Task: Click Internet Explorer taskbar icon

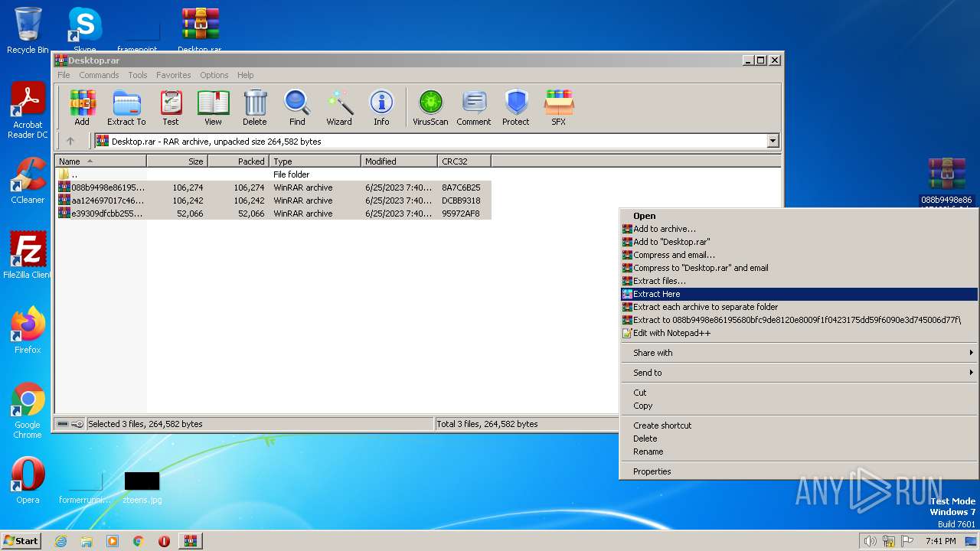Action: [61, 541]
